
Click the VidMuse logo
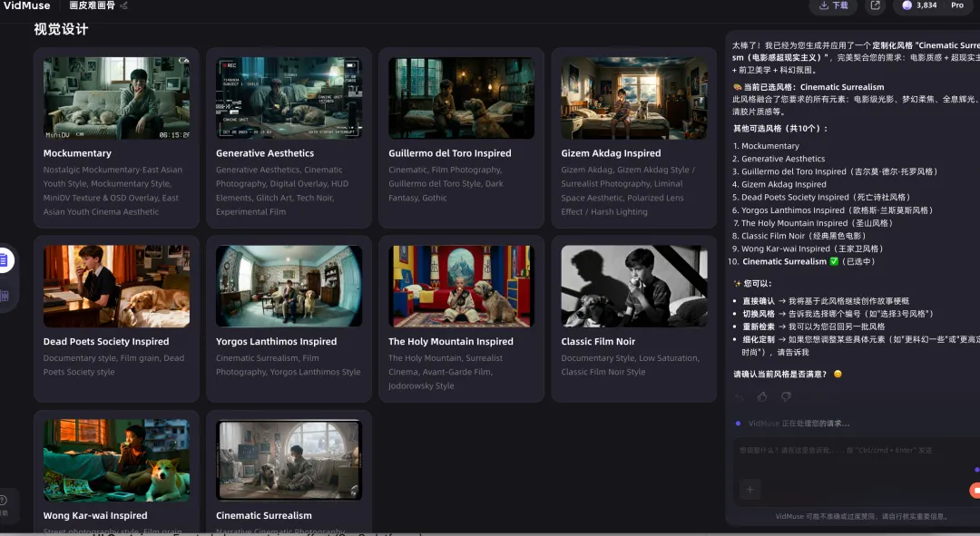click(x=27, y=5)
